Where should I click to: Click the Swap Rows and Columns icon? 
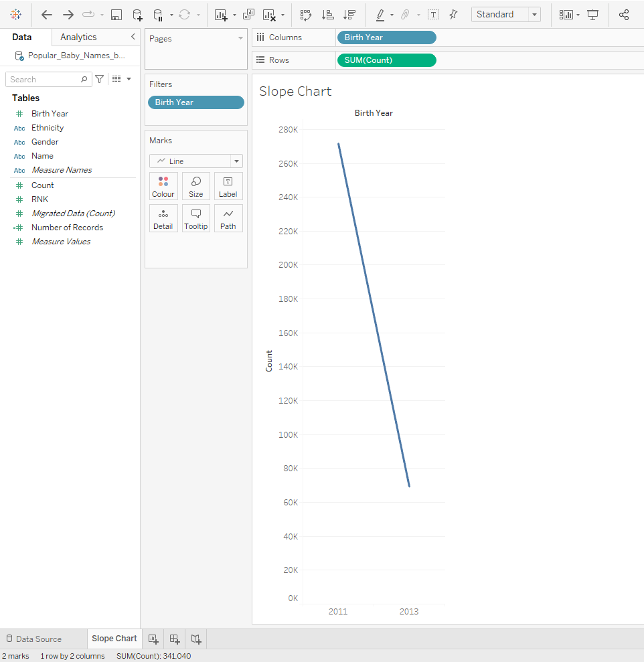click(305, 15)
